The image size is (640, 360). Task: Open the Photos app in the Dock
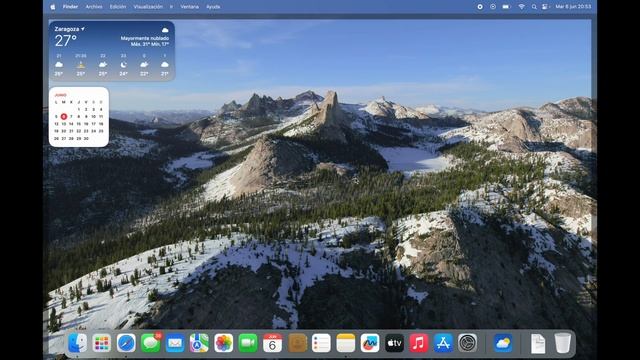(x=224, y=343)
